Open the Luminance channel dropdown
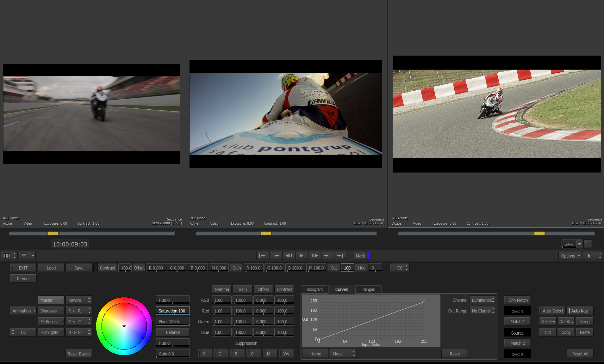Screen dimensions: 604x364 pos(483,300)
